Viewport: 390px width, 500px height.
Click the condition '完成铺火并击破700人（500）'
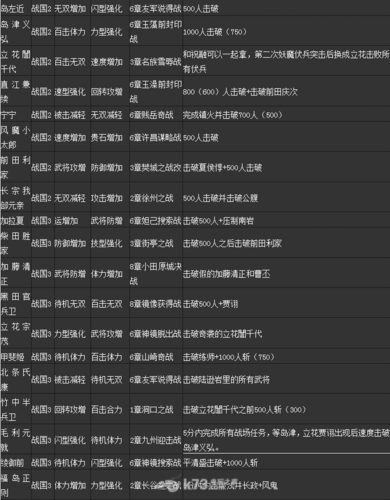[232, 115]
